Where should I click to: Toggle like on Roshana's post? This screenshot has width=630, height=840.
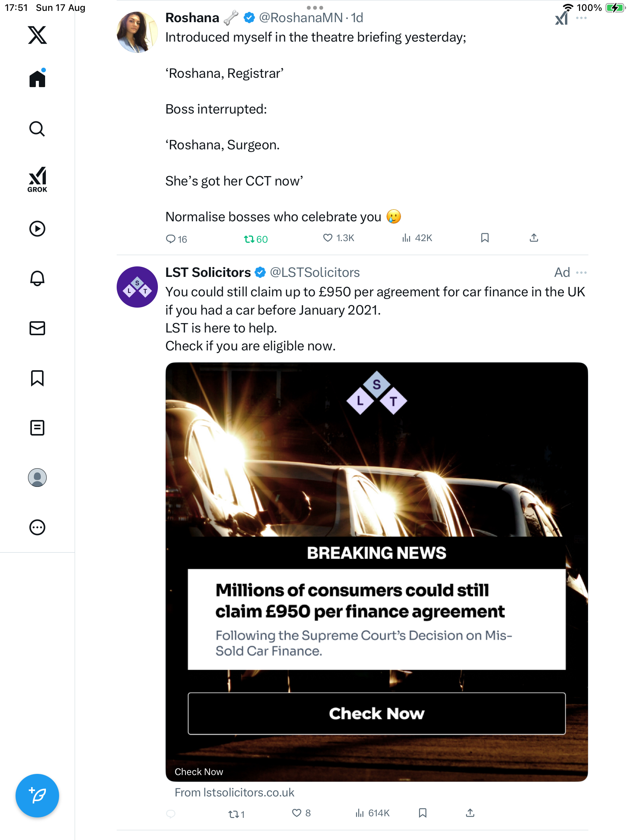coord(328,238)
